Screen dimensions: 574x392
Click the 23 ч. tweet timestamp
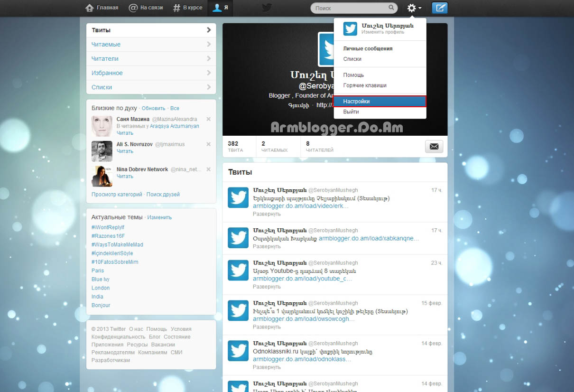pyautogui.click(x=436, y=263)
